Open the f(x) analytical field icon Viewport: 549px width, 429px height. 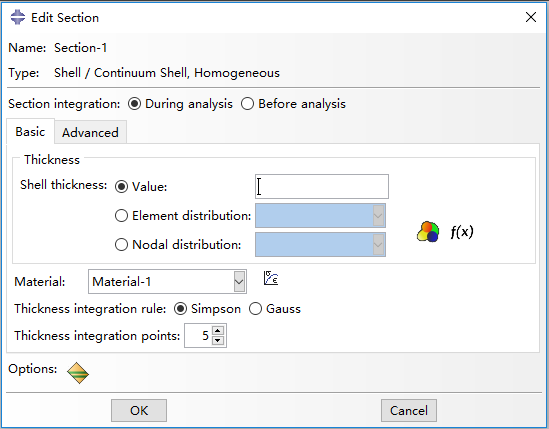[462, 231]
